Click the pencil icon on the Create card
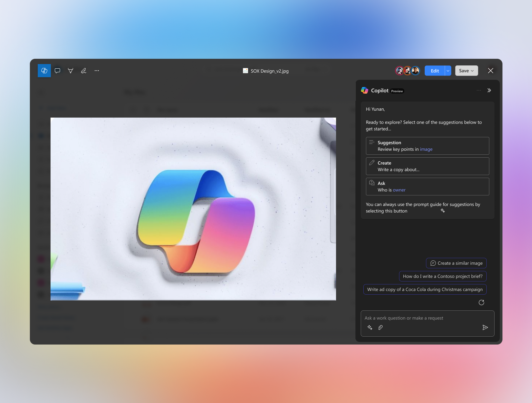 coord(372,163)
